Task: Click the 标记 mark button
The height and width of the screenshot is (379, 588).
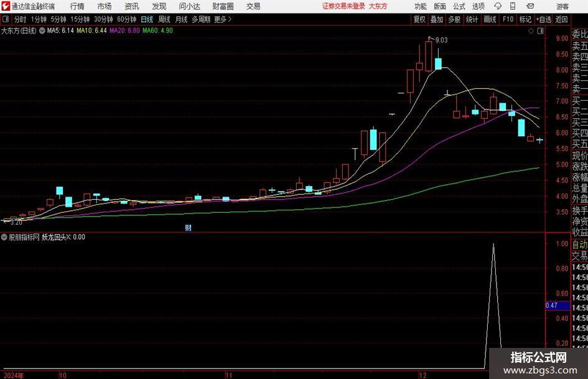Action: click(x=525, y=19)
